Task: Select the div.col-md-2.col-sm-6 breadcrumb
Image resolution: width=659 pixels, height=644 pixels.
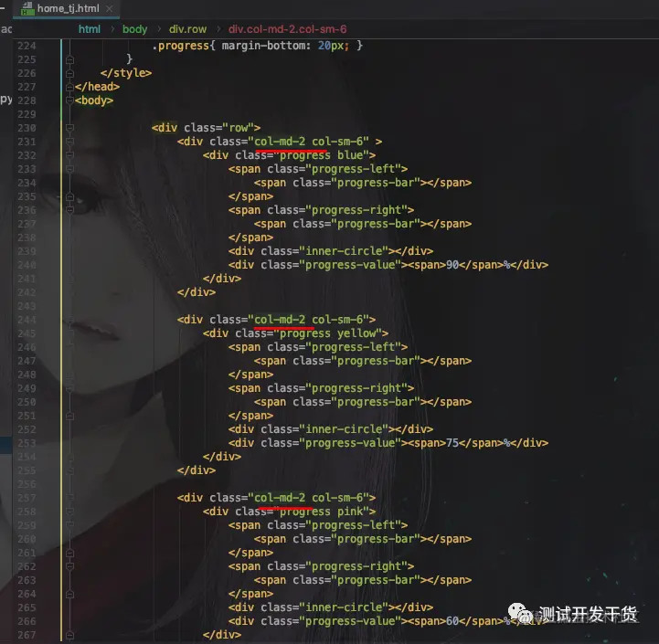Action: point(288,29)
